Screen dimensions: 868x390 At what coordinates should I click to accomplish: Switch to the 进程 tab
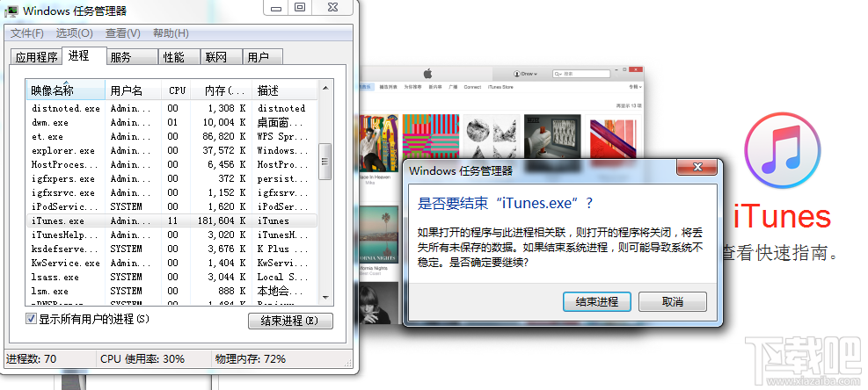(x=84, y=55)
